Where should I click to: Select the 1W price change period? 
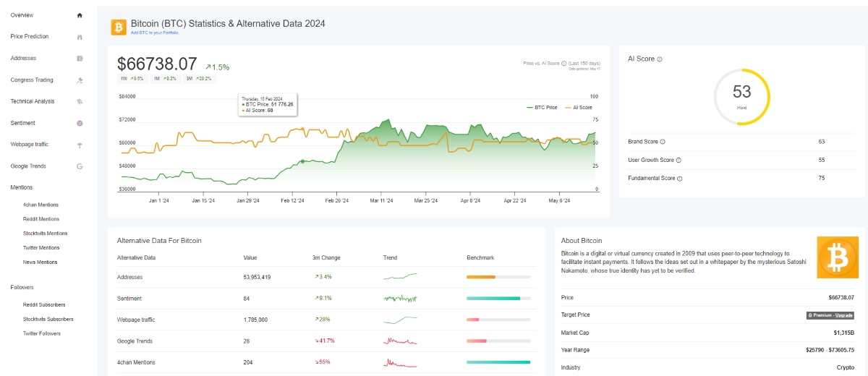click(131, 78)
